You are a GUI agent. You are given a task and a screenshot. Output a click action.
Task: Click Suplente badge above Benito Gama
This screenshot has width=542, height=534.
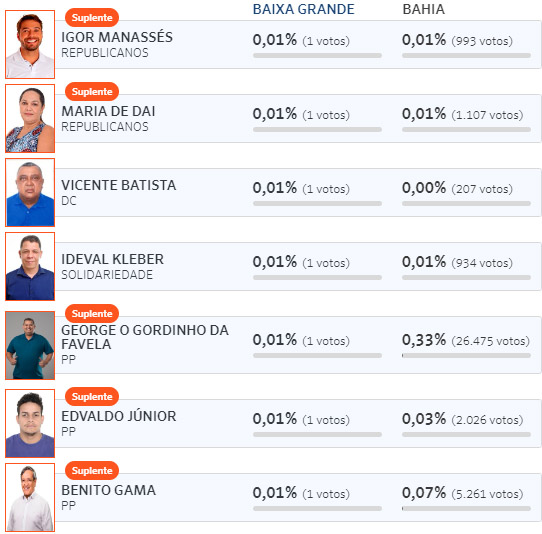[92, 470]
